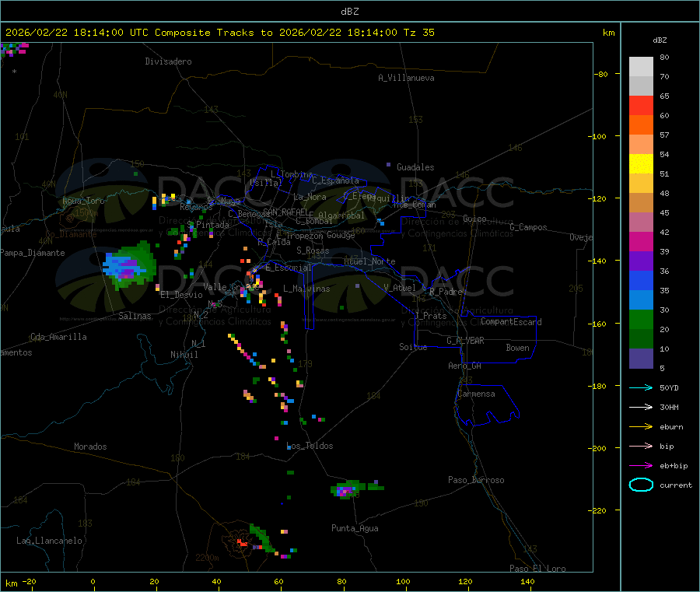Click the Cda_Amarilla map label

[58, 337]
